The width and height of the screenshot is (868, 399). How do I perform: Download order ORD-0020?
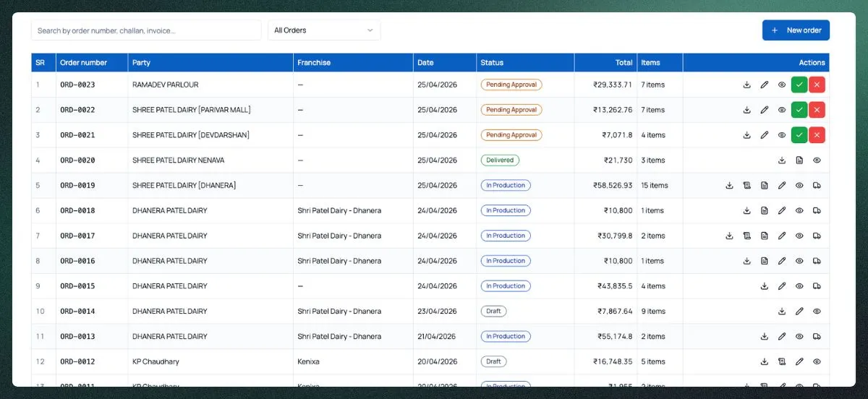[x=782, y=160]
